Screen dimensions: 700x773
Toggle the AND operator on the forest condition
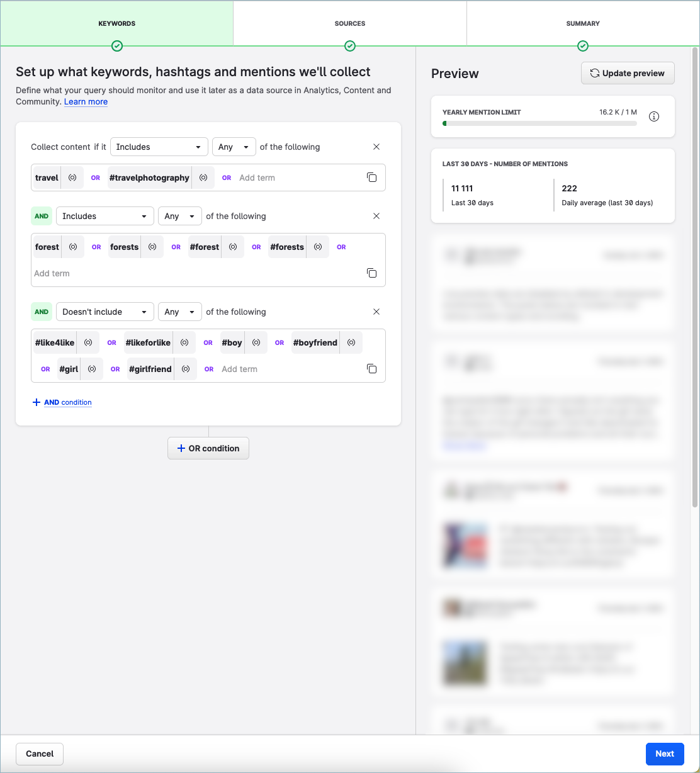42,216
